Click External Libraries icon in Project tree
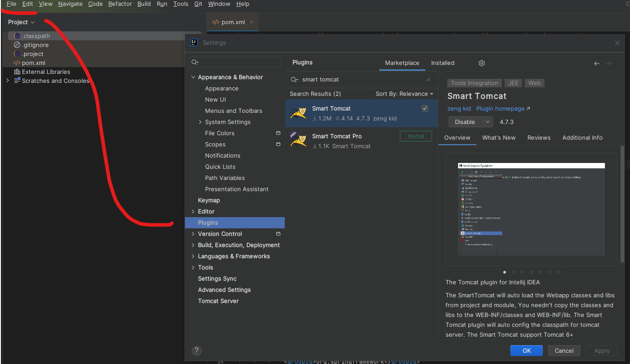630x364 pixels. coord(17,72)
